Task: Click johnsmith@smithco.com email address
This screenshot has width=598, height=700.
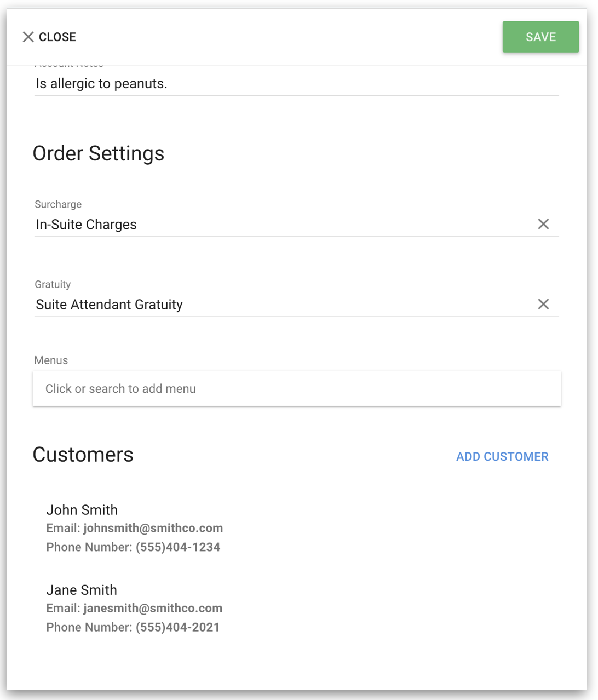Action: click(x=153, y=528)
